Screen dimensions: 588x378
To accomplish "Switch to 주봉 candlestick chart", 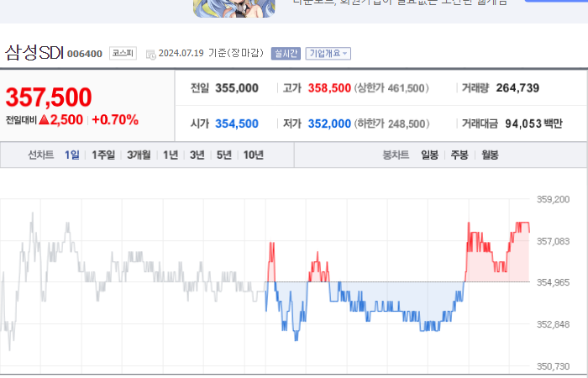I will [459, 155].
